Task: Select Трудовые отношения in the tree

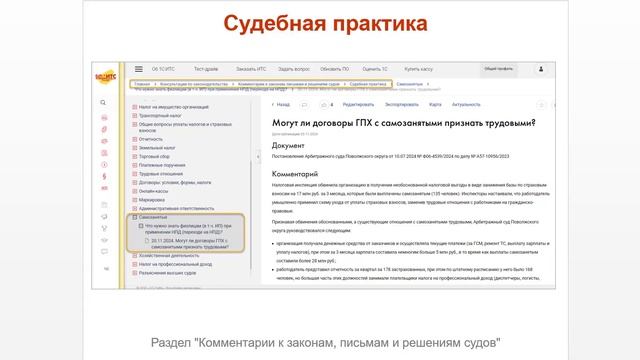Action: tap(161, 174)
